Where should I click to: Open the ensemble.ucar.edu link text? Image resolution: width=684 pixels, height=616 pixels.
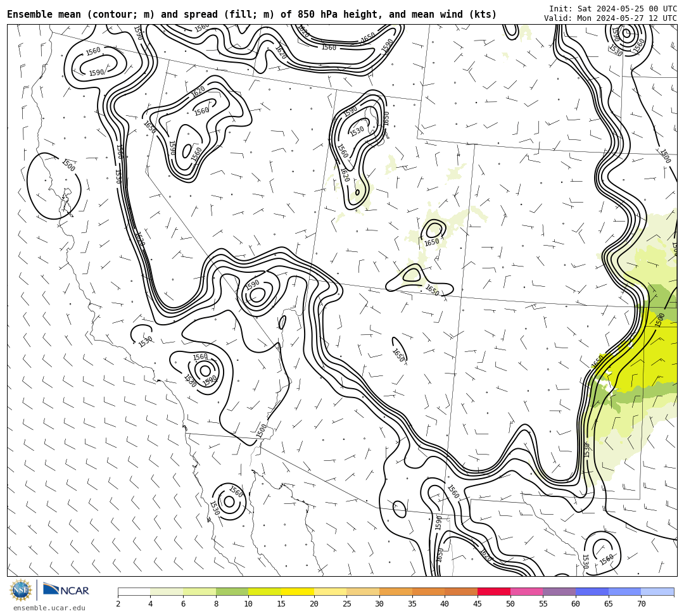[49, 608]
